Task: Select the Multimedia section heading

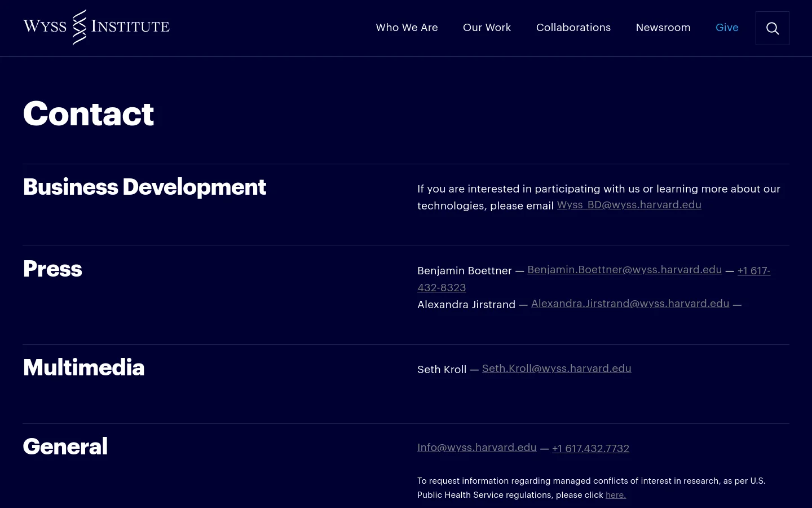Action: point(83,367)
